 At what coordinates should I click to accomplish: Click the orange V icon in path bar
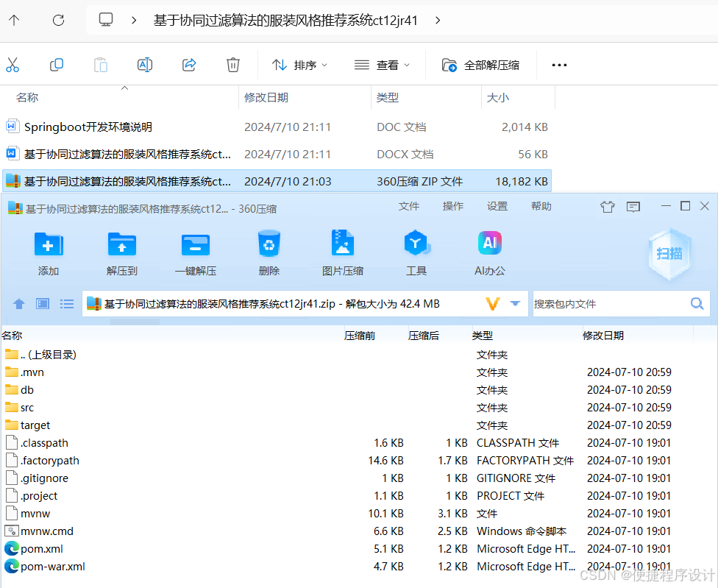493,304
